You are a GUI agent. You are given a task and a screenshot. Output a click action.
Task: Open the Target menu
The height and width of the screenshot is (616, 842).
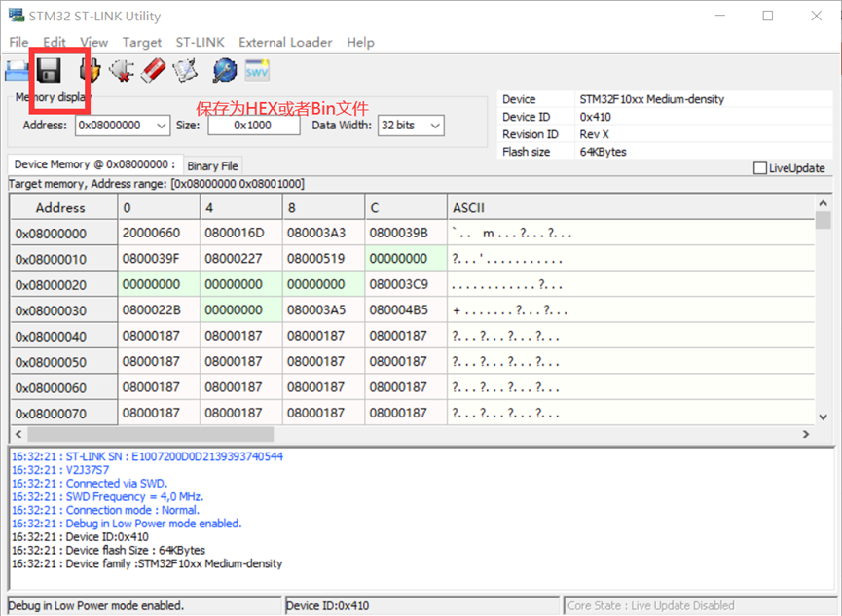pos(142,42)
